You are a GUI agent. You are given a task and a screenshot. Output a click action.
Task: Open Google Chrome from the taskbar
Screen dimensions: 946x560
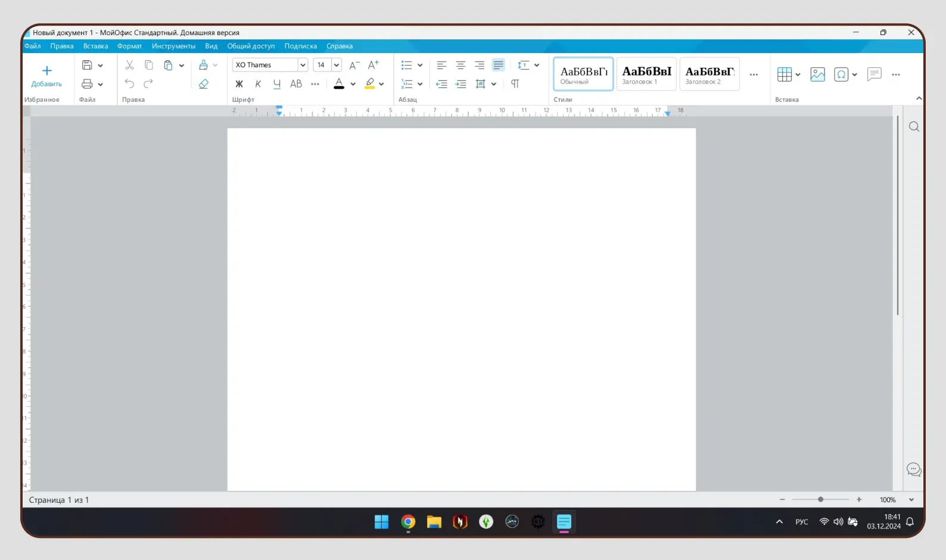coord(408,522)
